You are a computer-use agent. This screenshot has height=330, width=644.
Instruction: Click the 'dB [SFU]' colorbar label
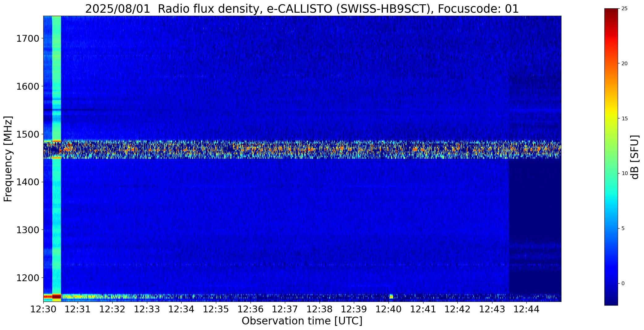635,157
